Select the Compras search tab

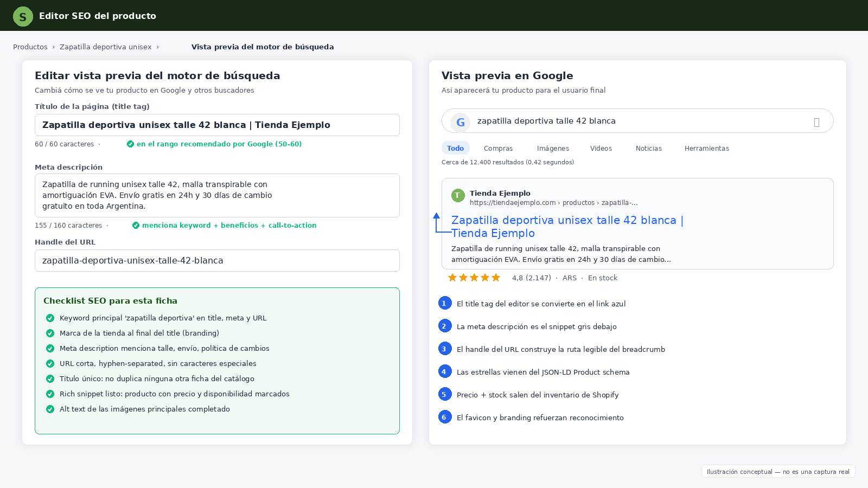[498, 149]
